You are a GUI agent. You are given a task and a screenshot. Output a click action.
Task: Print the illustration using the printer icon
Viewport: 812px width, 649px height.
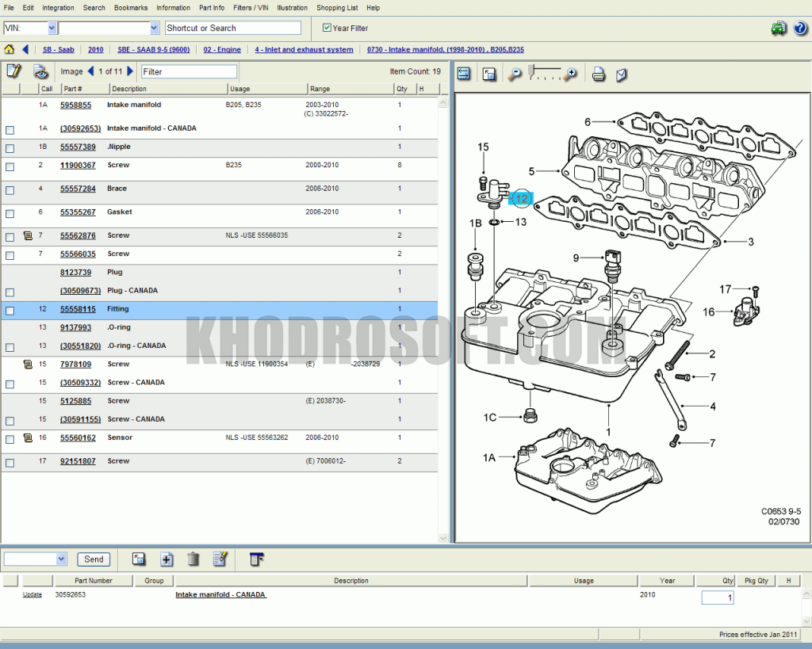(599, 74)
